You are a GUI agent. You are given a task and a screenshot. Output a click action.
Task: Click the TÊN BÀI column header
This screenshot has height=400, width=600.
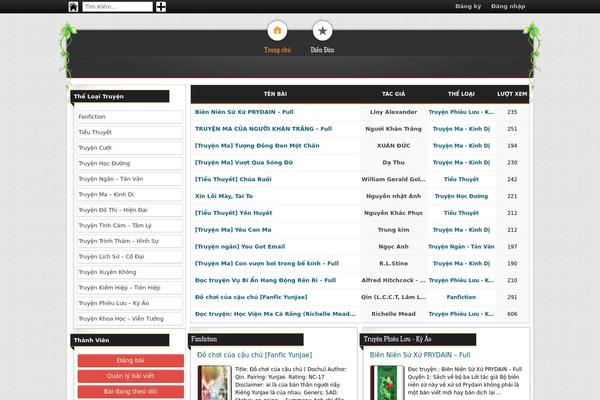click(x=275, y=94)
